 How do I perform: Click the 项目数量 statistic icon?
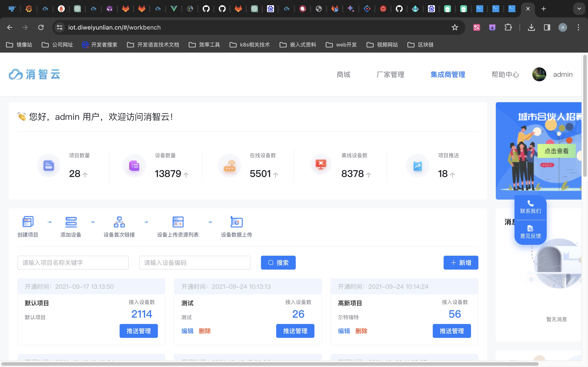click(x=48, y=165)
